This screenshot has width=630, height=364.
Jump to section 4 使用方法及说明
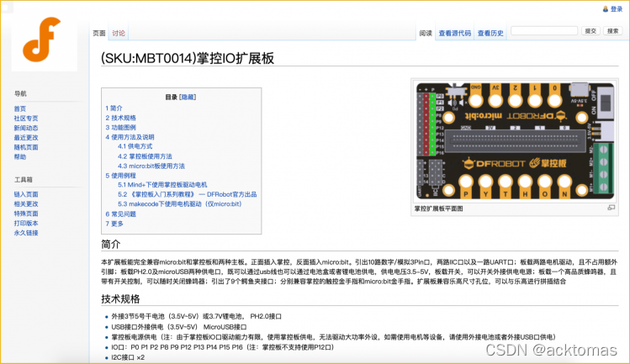point(130,137)
